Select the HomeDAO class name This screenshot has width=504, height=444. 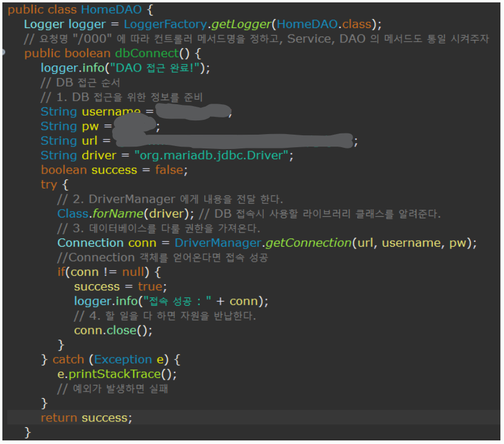click(x=111, y=10)
